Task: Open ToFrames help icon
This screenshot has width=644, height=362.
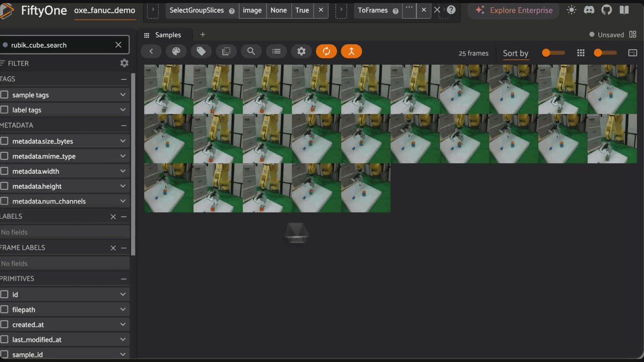Action: pos(396,11)
